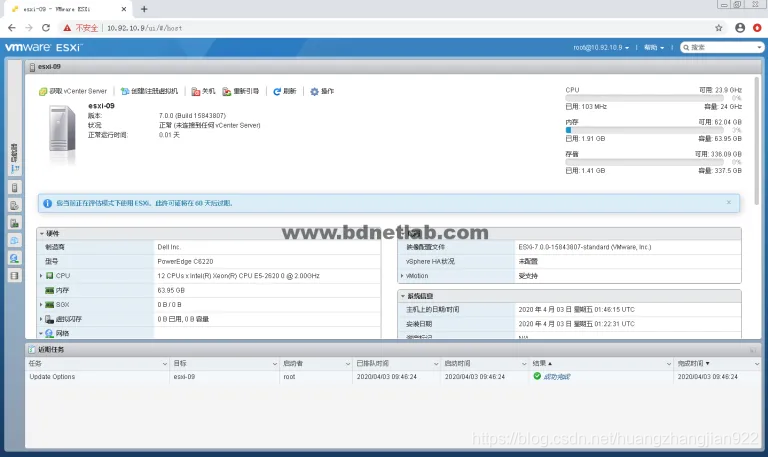Open the browser profile avatar icon
The width and height of the screenshot is (768, 457).
tap(740, 28)
